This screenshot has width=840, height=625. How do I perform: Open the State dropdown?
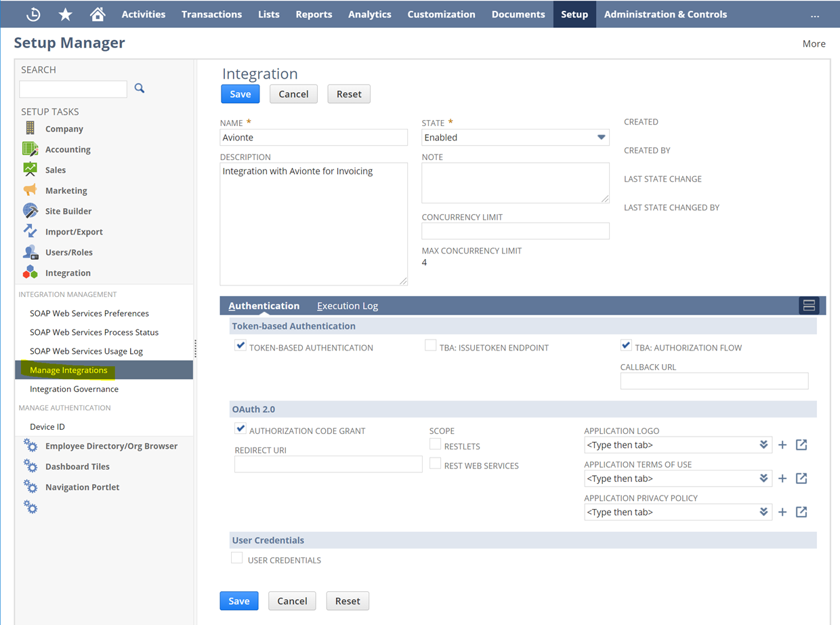[516, 138]
